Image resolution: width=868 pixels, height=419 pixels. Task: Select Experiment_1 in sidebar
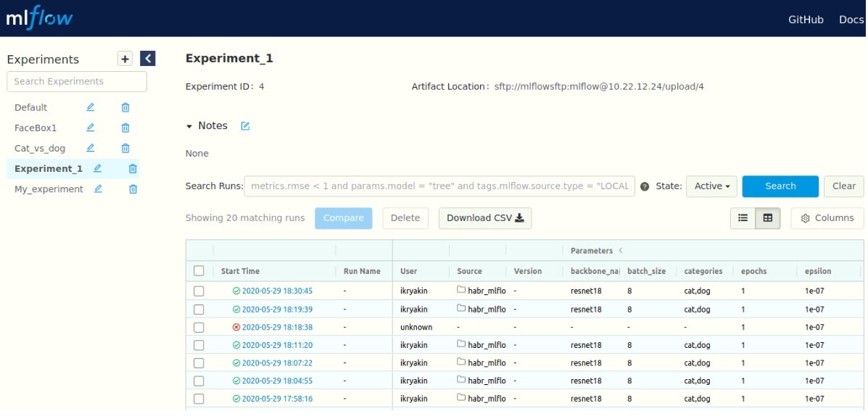tap(49, 169)
